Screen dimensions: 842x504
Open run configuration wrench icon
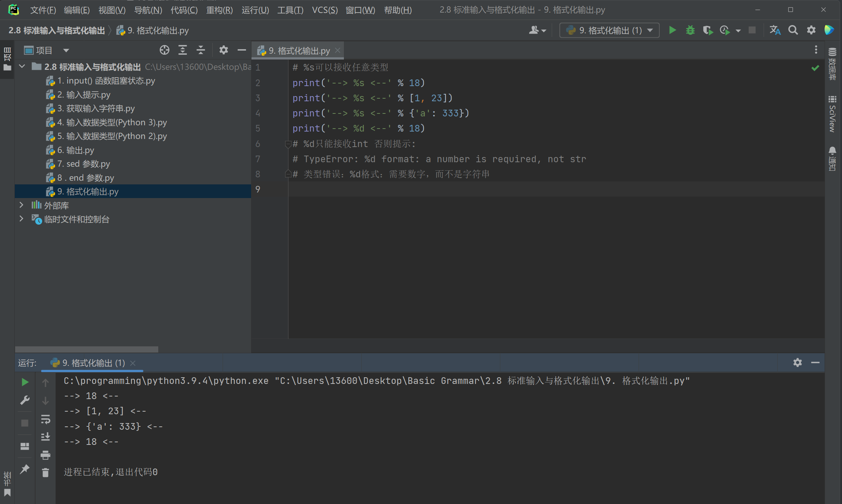[25, 400]
